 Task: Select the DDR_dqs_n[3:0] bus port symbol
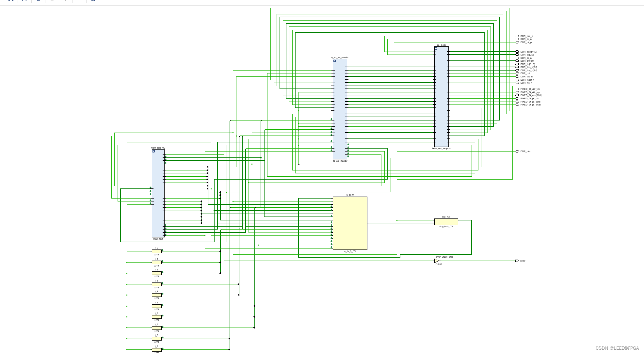click(x=517, y=67)
